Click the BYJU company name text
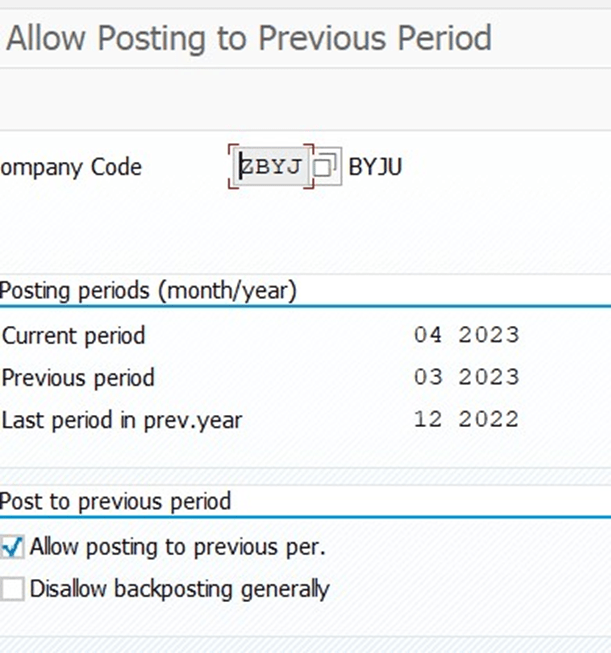Viewport: 611px width, 653px height. (x=375, y=167)
